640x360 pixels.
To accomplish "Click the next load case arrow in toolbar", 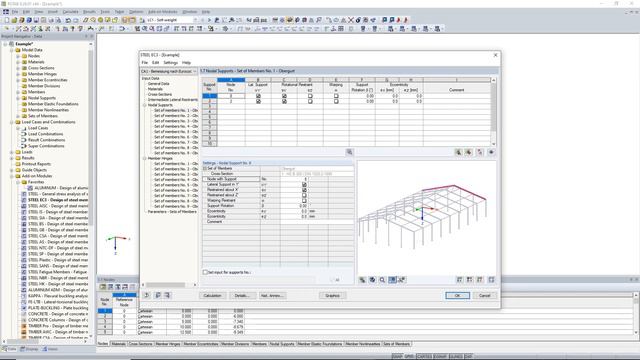I will [209, 20].
